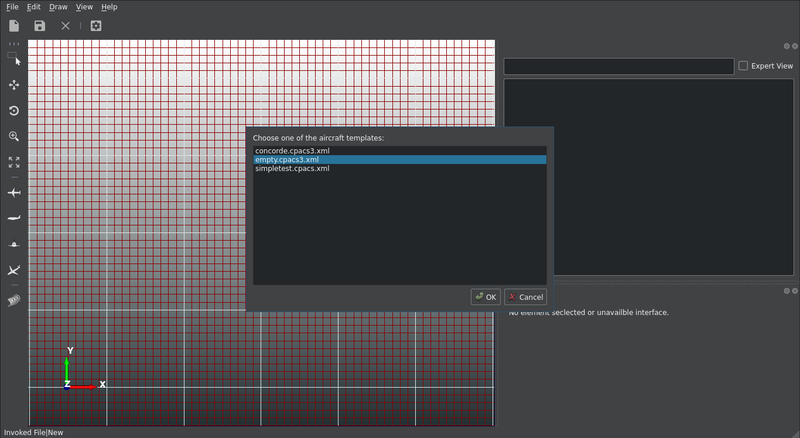Image resolution: width=800 pixels, height=438 pixels.
Task: Cancel the aircraft template dialog
Action: pos(525,297)
